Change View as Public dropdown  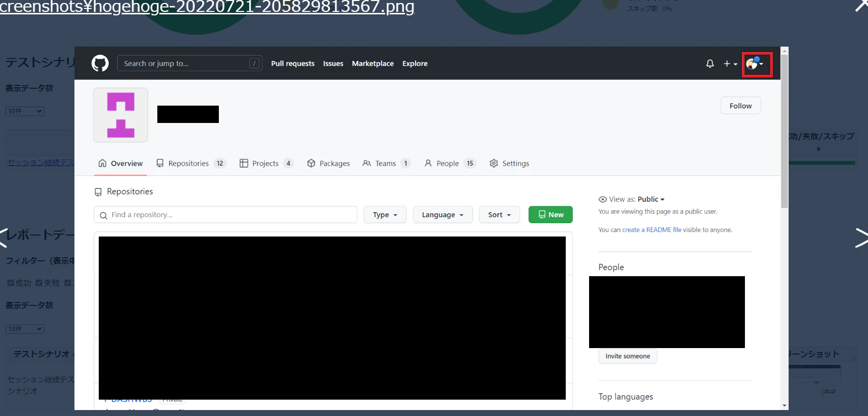[651, 199]
